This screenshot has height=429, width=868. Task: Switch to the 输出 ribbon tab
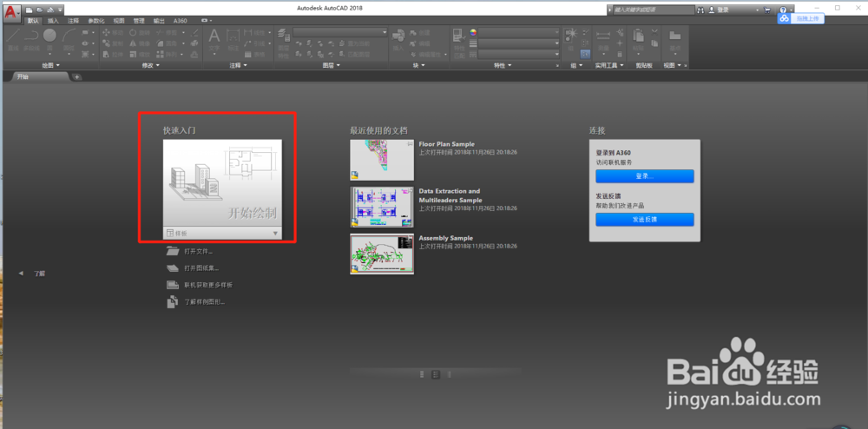click(159, 21)
